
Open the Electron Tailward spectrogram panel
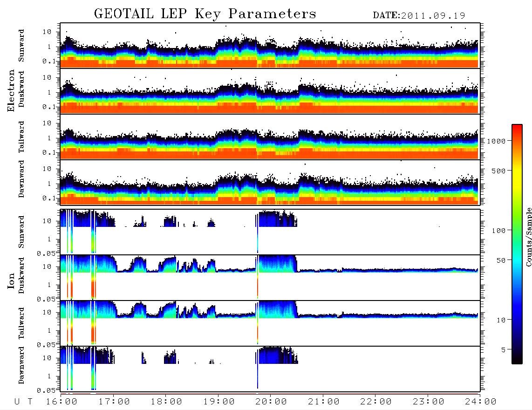click(x=270, y=137)
